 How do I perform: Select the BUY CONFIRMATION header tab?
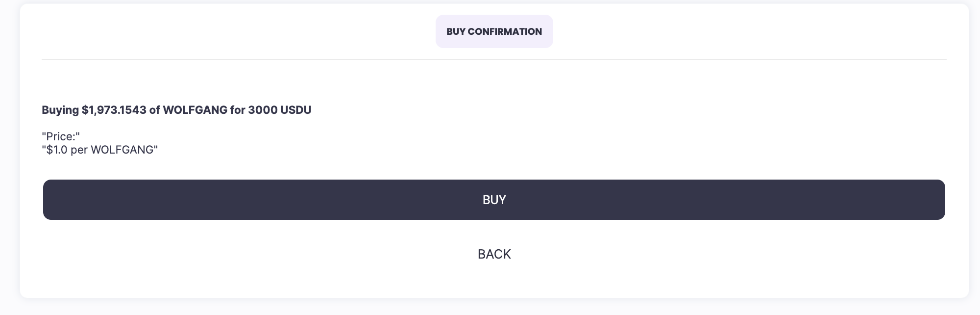click(494, 31)
